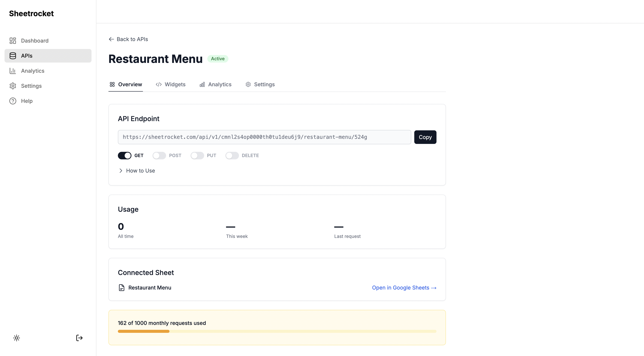This screenshot has height=356, width=644.
Task: Click the Dashboard grid icon in sidebar
Action: click(x=13, y=40)
